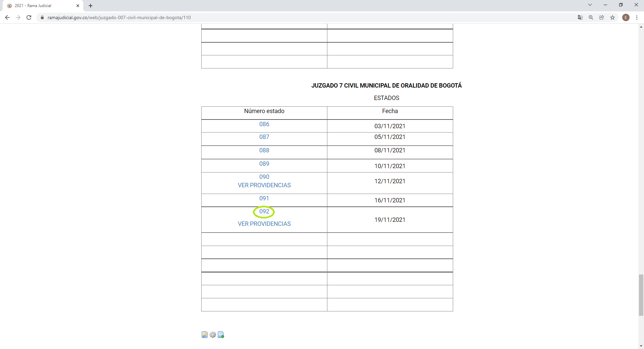Click the edit page pencil icon

pyautogui.click(x=205, y=335)
